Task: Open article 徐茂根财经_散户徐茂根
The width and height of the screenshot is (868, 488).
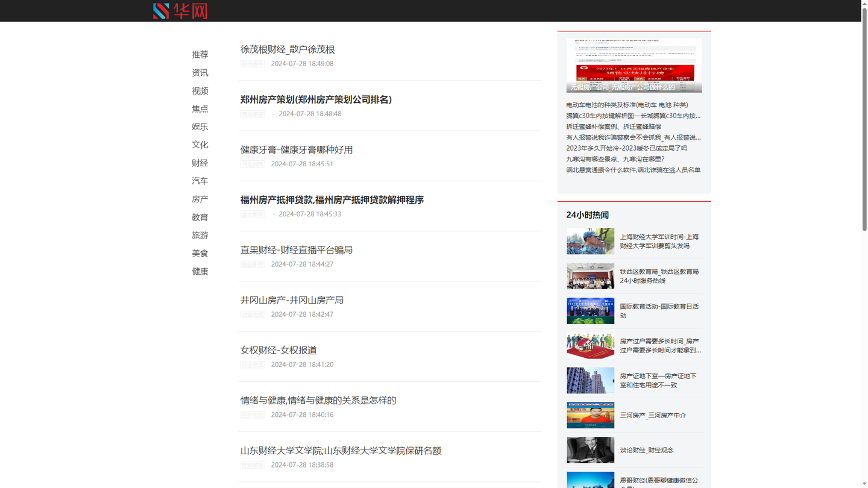Action: pos(288,49)
